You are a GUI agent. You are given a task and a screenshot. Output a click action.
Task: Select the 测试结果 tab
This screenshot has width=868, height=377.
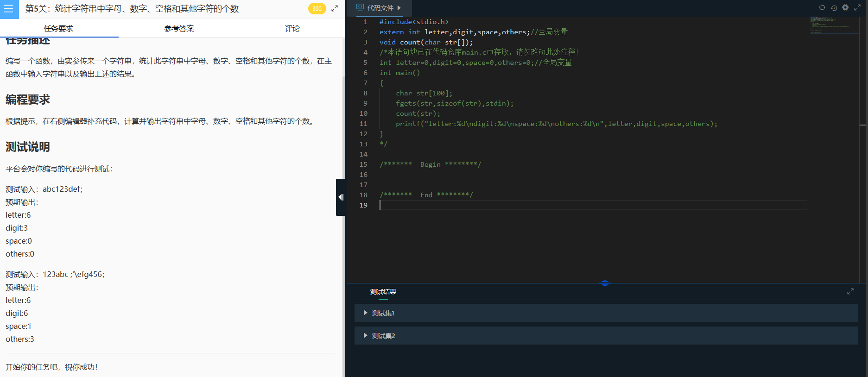click(x=383, y=292)
